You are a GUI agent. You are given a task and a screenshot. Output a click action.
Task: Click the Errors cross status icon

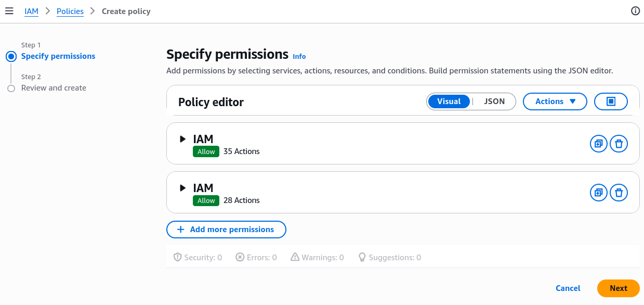[x=240, y=257]
